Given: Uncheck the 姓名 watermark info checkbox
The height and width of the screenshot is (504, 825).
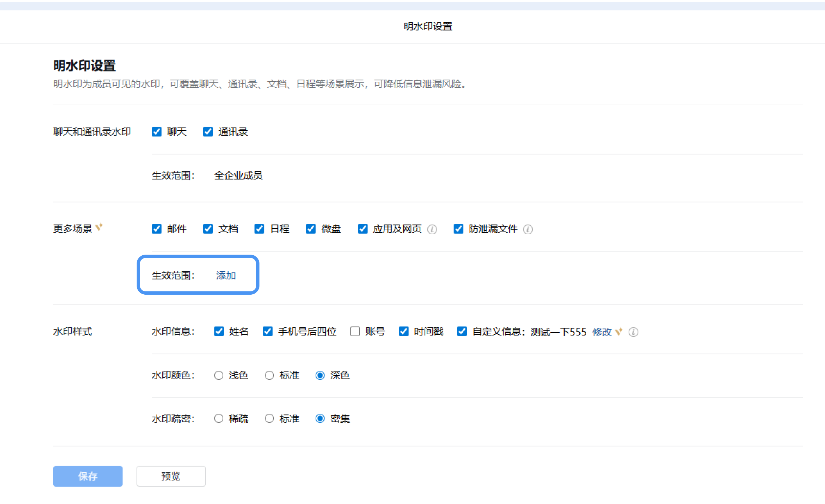Looking at the screenshot, I should pyautogui.click(x=219, y=331).
